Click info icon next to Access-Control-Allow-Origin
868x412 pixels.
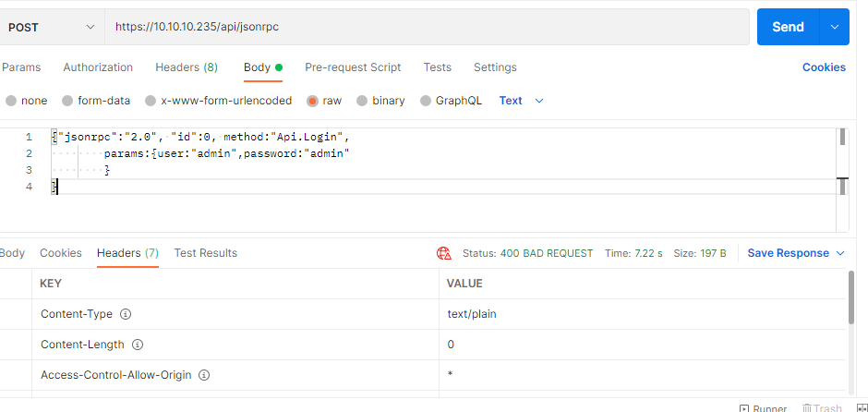204,375
